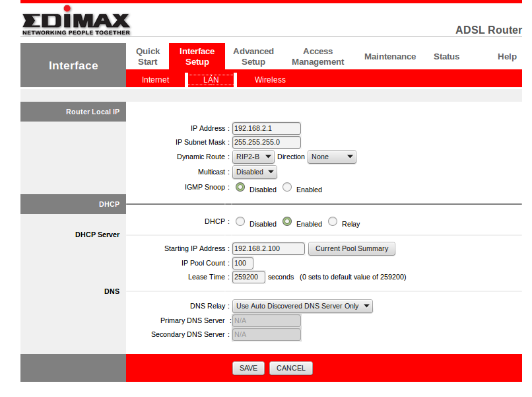Screen dimensions: 532x397
Task: Open the Quick Start tab
Action: coord(148,56)
